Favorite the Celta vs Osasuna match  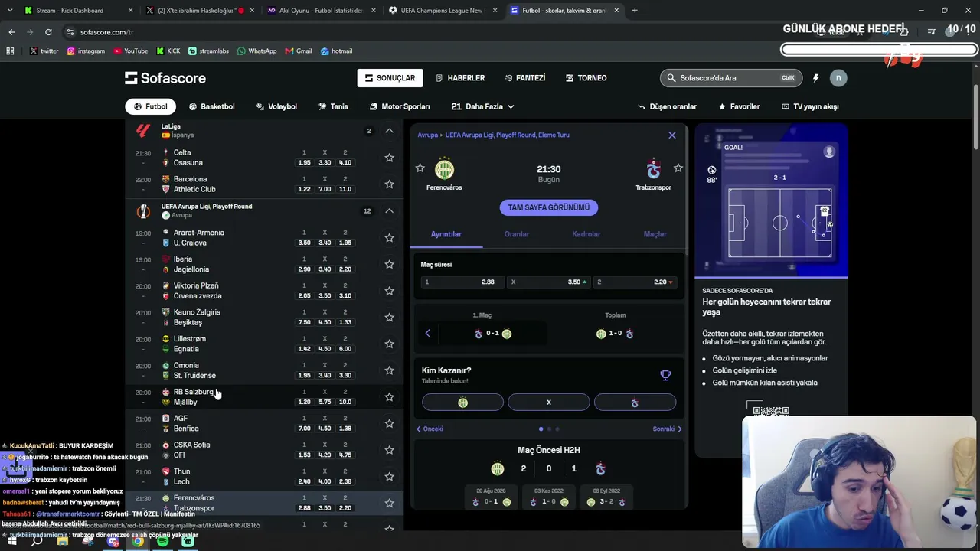pos(389,158)
